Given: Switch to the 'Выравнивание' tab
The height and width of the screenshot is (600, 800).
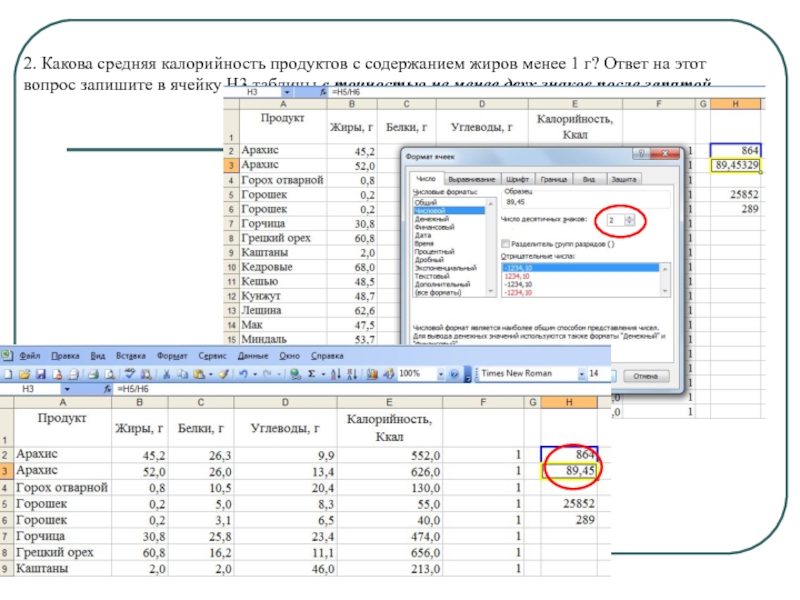Looking at the screenshot, I should click(470, 179).
